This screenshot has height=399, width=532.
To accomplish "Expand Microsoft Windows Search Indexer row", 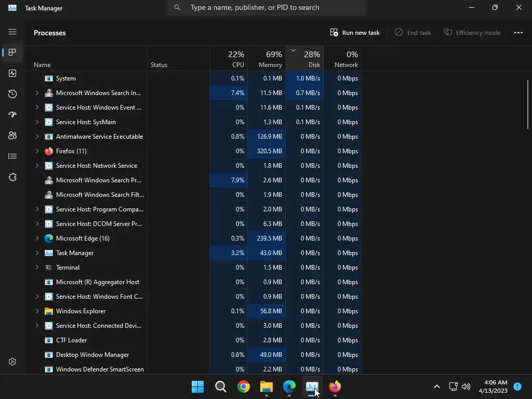I will (x=37, y=92).
